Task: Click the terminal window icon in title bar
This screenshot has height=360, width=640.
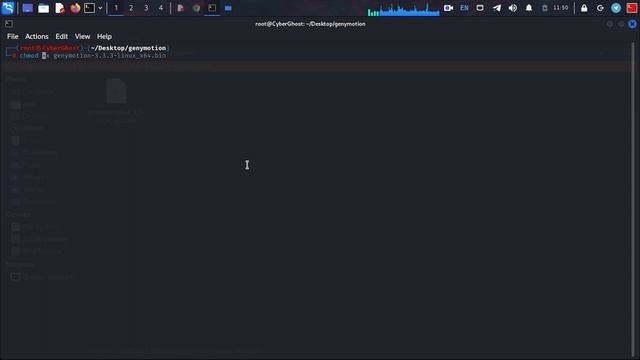Action: tap(9, 24)
